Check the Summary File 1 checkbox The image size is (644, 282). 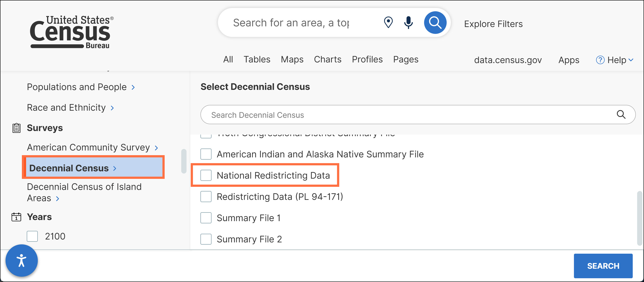click(x=206, y=218)
